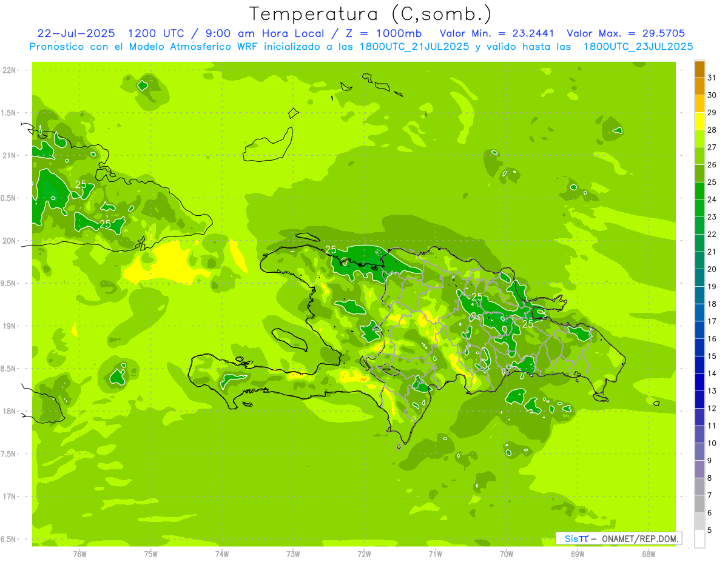This screenshot has height=562, width=728.
Task: Click the '22N' latitude axis label
Action: (9, 70)
